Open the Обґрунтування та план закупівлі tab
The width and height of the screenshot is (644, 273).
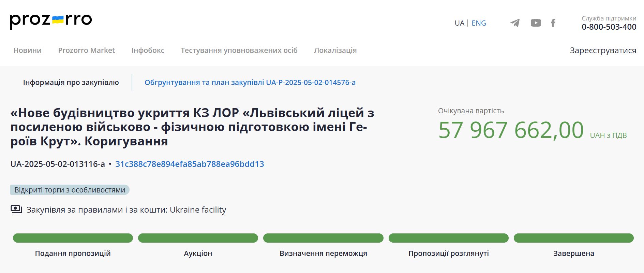pos(250,83)
